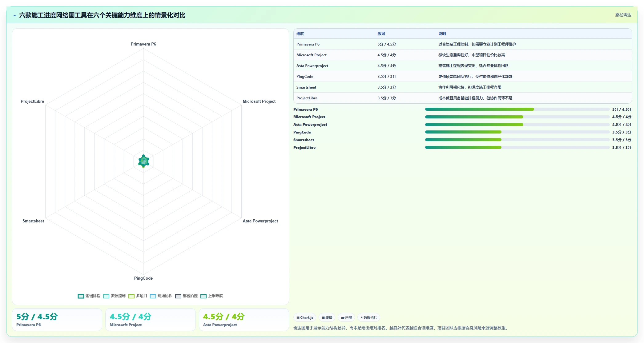Toggle the 多项目 legend series
This screenshot has width=644, height=343.
(x=138, y=296)
